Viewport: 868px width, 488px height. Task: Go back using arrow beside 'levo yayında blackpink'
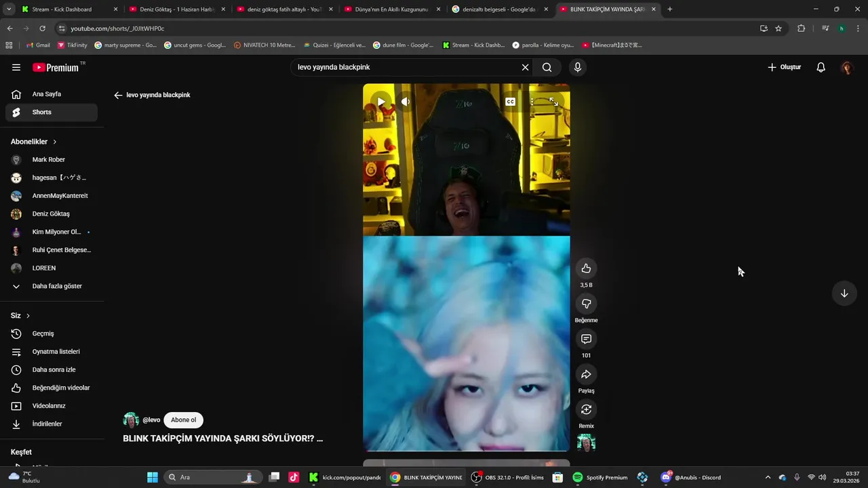(118, 95)
